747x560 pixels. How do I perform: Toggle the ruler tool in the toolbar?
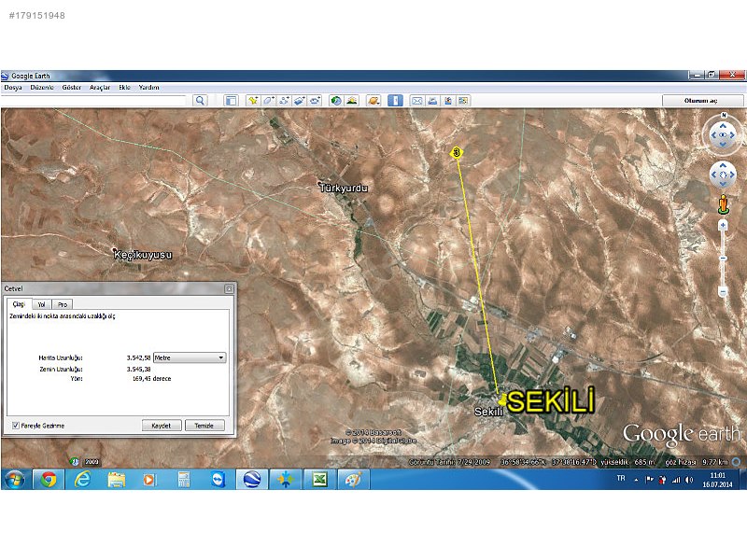click(x=395, y=101)
